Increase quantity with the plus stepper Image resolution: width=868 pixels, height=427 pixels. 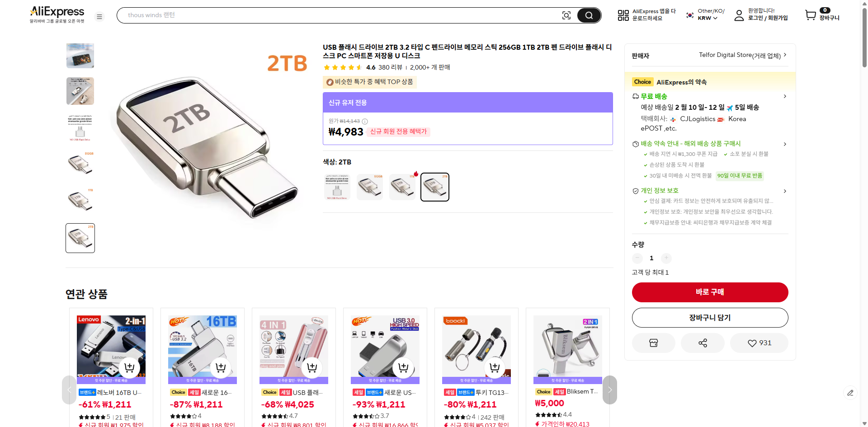[x=666, y=258]
